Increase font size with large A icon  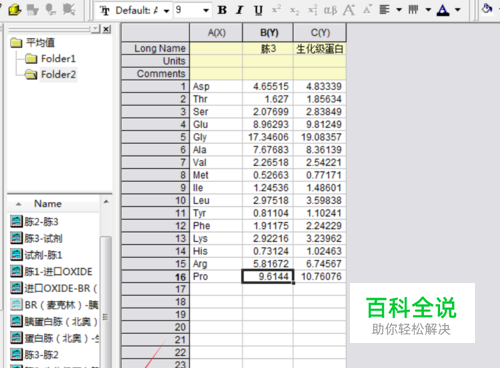coord(349,10)
